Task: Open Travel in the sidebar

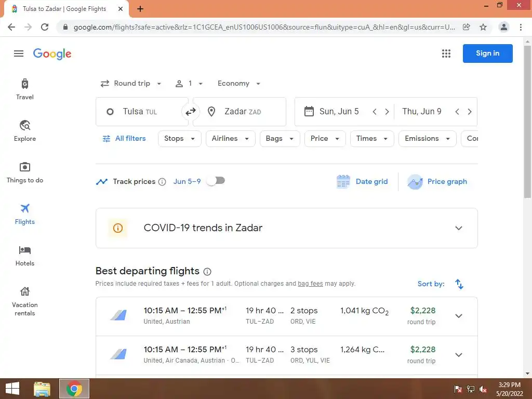Action: pos(25,89)
